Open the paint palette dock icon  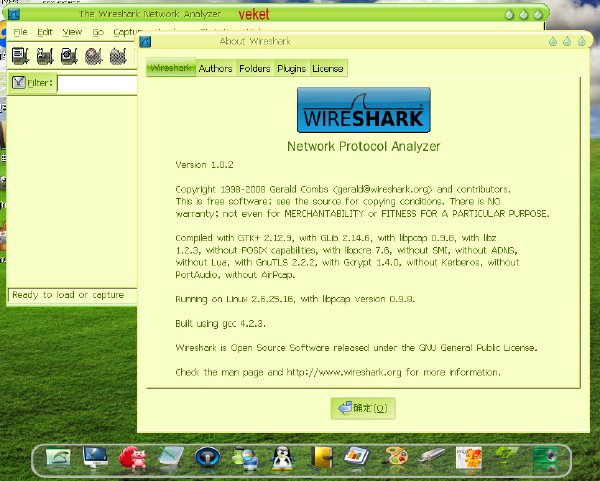(x=395, y=457)
